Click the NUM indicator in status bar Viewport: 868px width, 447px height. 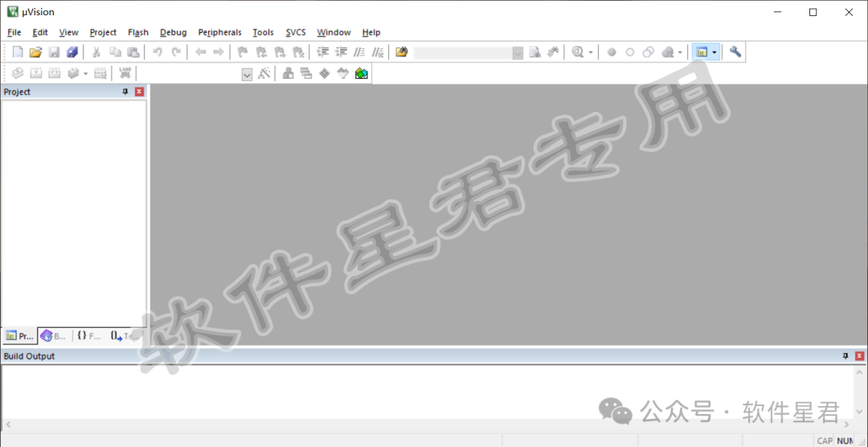[x=845, y=441]
